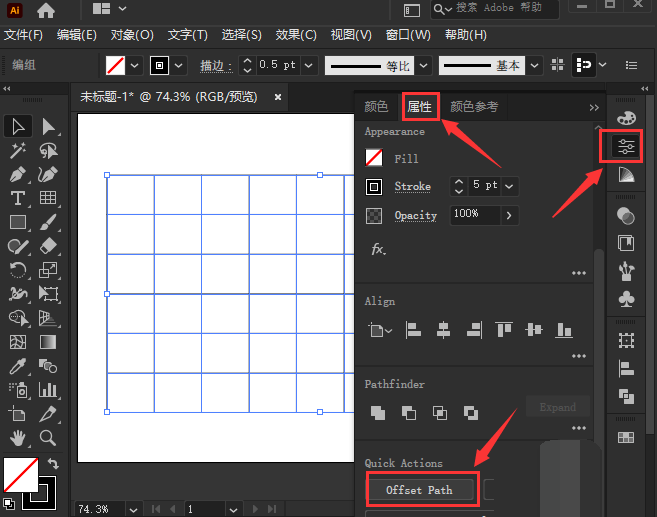Open the 文件(F) menu

point(23,35)
